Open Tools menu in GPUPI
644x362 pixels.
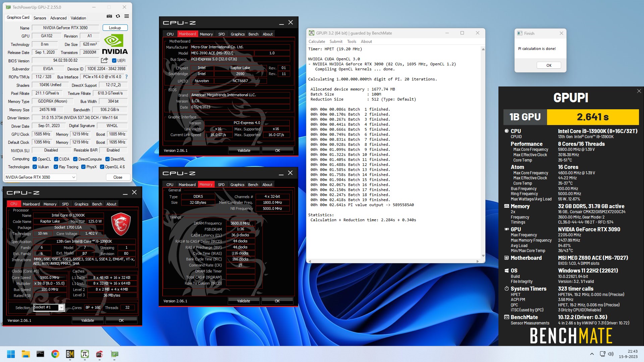click(x=352, y=42)
